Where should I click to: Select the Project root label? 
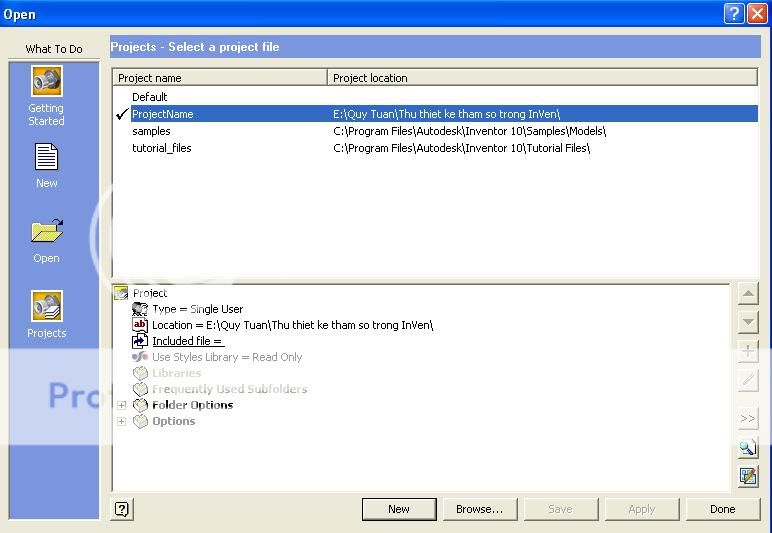coord(150,293)
